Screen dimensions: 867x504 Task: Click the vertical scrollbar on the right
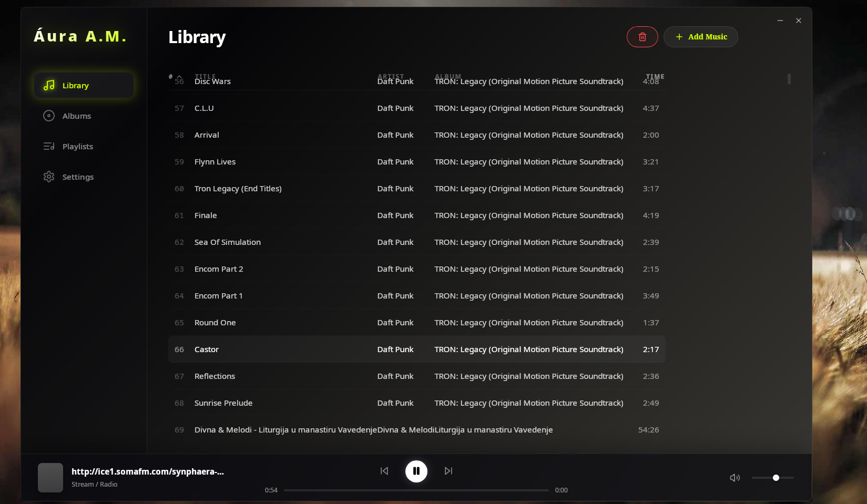pos(789,80)
